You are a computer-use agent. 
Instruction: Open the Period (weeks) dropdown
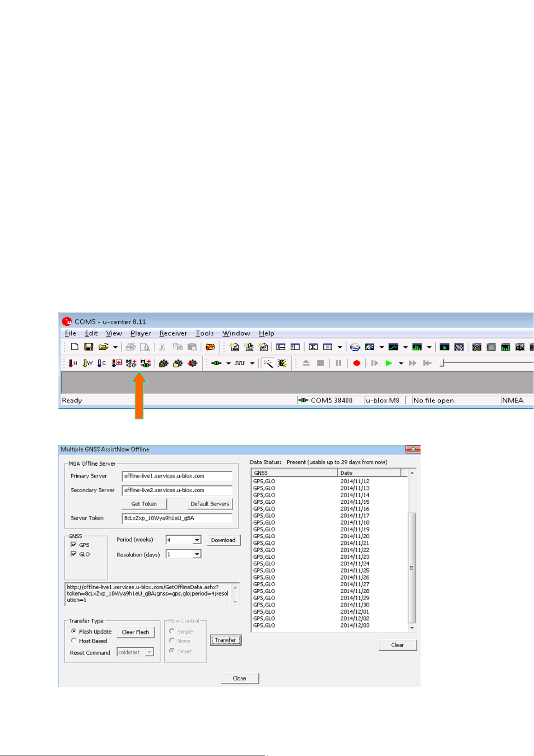pyautogui.click(x=197, y=540)
